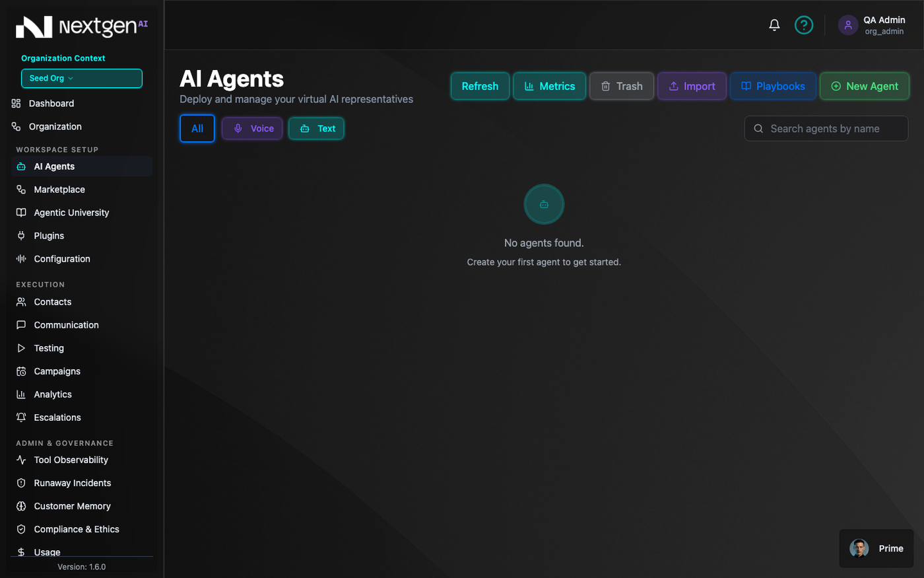Click the Dashboard grid icon
Viewport: 924px width, 578px height.
[16, 104]
